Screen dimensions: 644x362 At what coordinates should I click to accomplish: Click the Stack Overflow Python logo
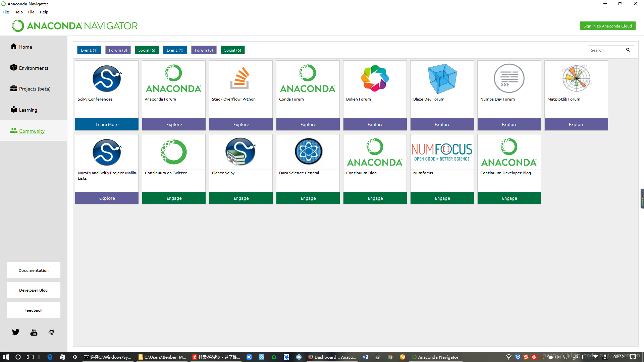click(x=240, y=78)
